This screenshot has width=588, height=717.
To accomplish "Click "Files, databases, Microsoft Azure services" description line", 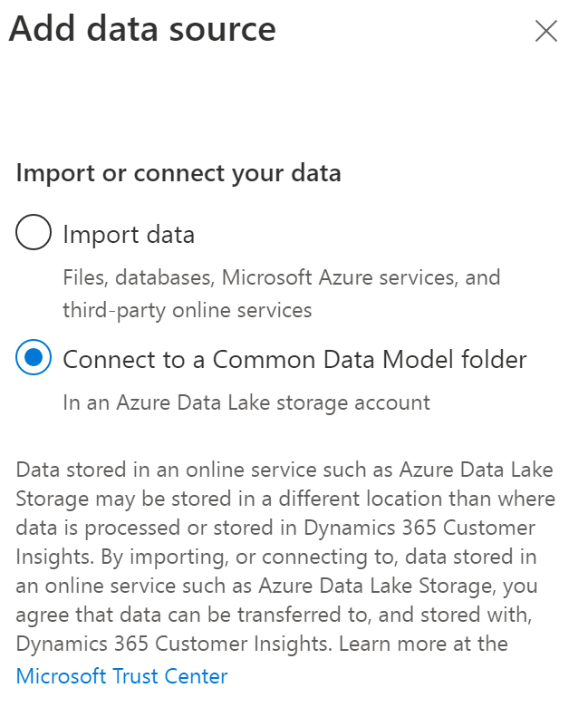I will click(x=281, y=276).
